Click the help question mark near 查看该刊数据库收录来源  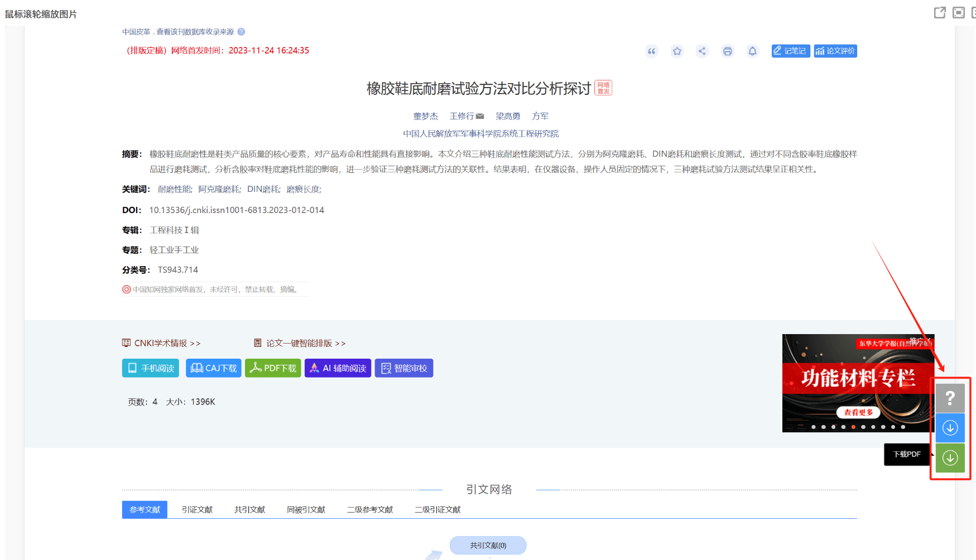[241, 32]
